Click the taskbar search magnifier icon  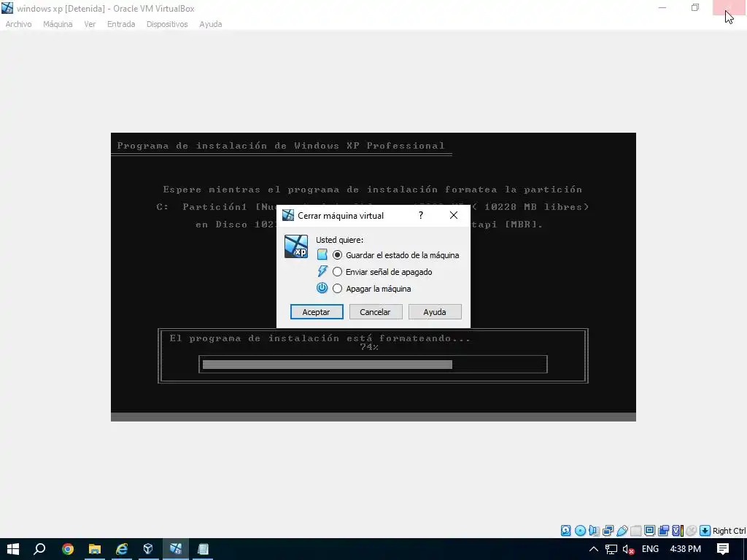[x=39, y=549]
